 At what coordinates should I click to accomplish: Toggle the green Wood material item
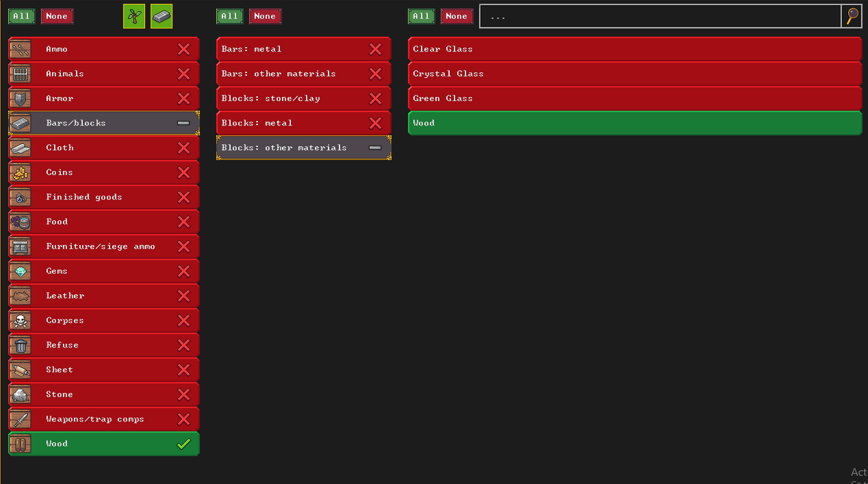point(635,123)
